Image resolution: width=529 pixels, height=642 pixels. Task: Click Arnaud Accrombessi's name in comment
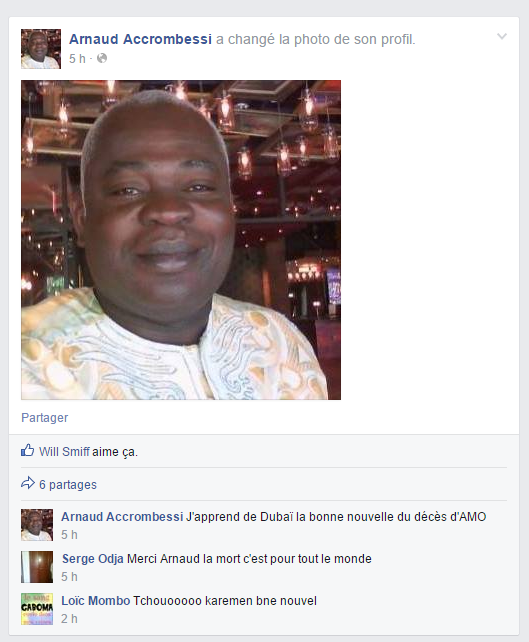tap(122, 517)
